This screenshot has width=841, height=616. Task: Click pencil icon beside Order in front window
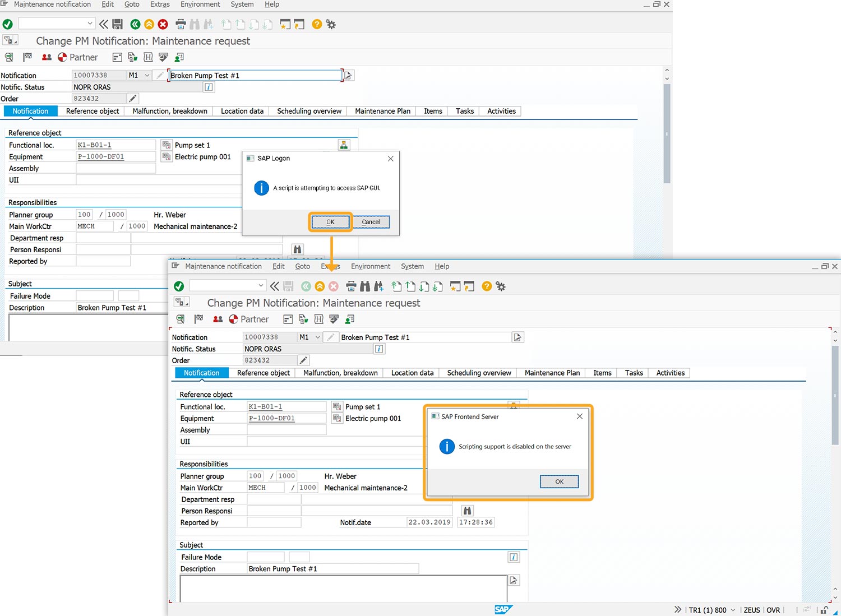coord(303,360)
